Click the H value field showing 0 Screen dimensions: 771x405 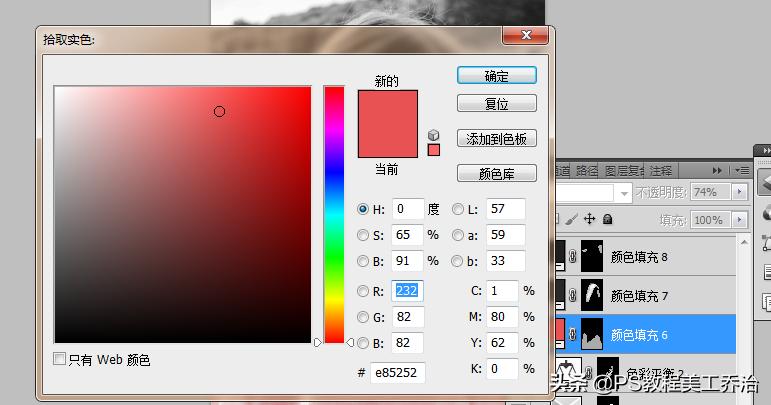point(408,209)
